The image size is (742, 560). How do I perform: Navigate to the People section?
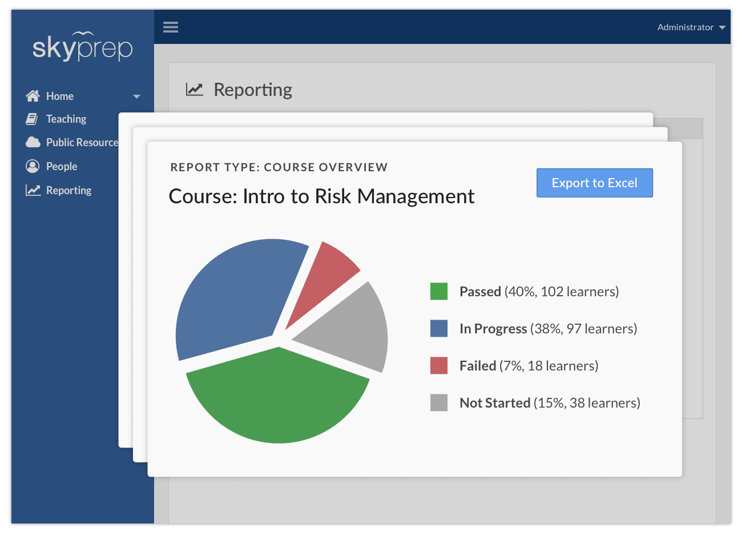click(61, 166)
